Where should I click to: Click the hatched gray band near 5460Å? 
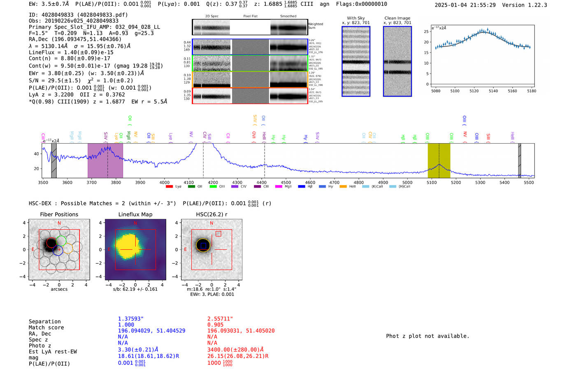pyautogui.click(x=520, y=161)
